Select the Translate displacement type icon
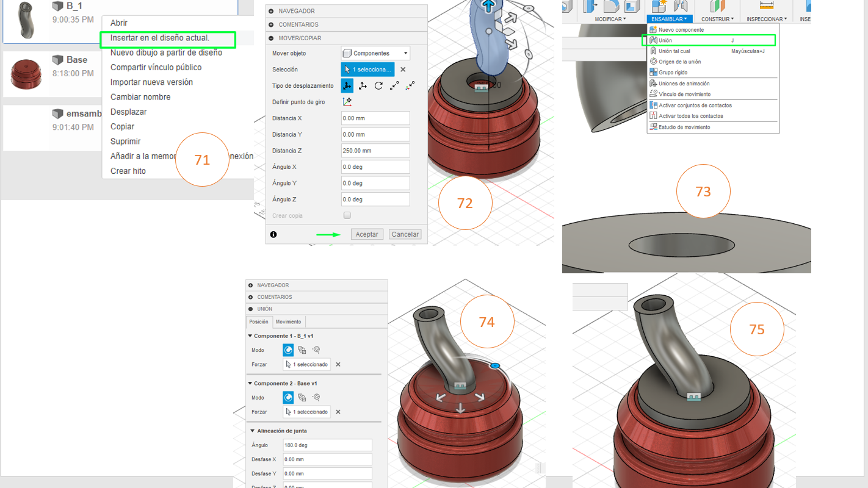 pyautogui.click(x=363, y=86)
